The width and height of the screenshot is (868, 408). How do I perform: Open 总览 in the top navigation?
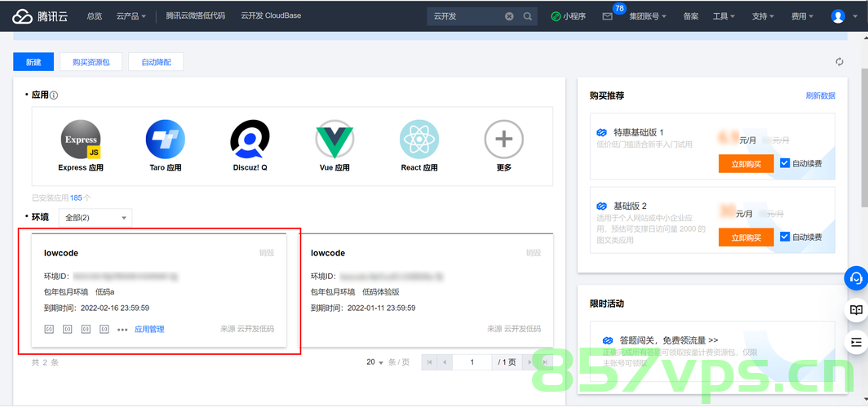click(x=94, y=16)
